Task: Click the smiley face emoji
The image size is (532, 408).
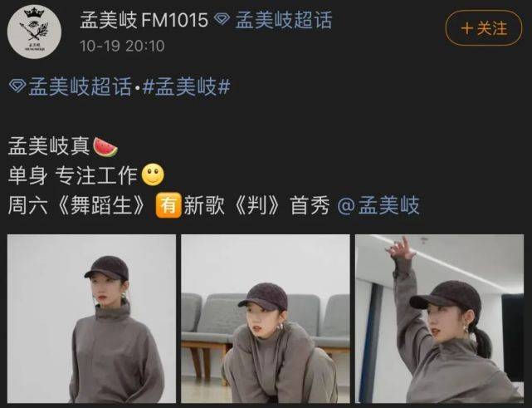Action: [153, 175]
